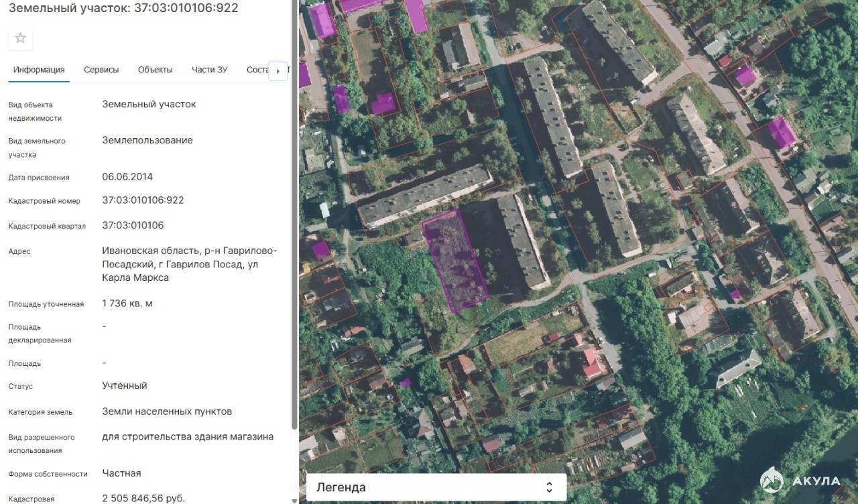Click the blue tab-scroll arrow
Screen dimensions: 858x504
point(278,70)
